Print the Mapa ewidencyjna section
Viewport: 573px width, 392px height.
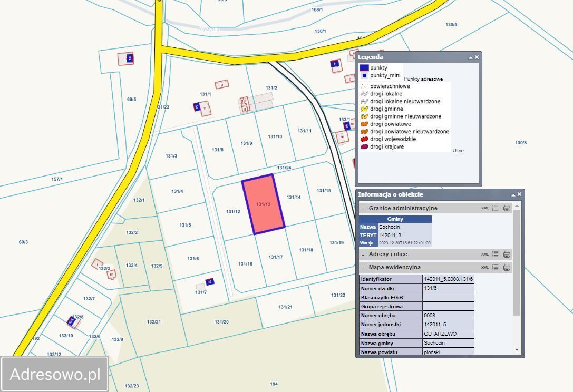(507, 268)
